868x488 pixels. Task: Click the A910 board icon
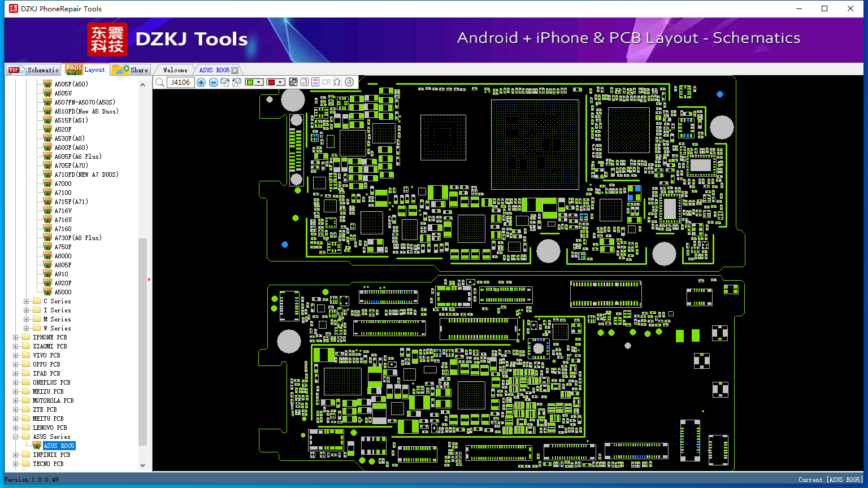click(47, 274)
